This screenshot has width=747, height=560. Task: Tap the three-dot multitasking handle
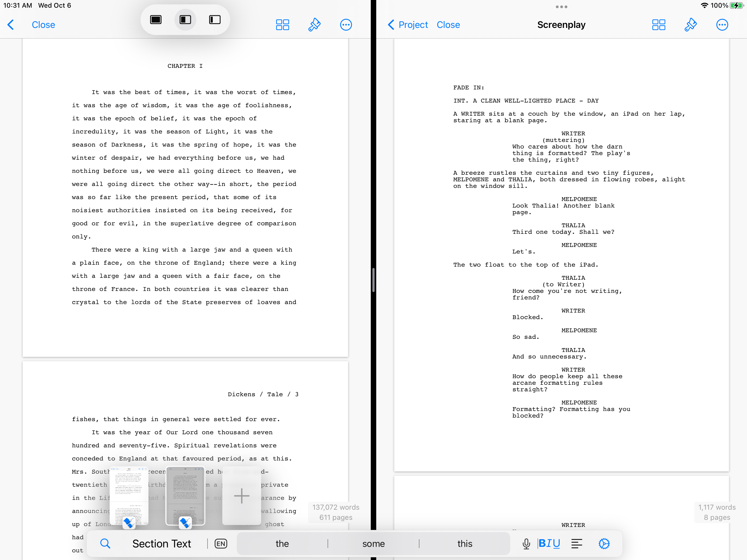tap(561, 7)
